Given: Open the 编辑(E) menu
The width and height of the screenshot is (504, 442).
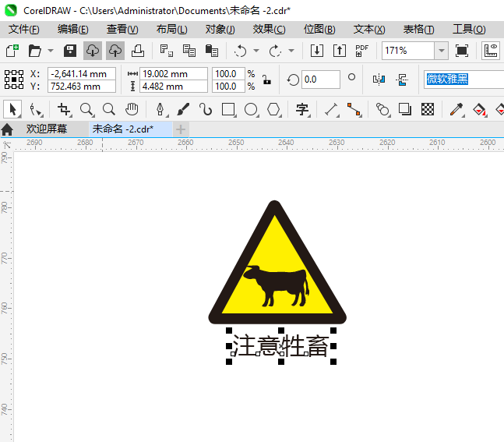Looking at the screenshot, I should (73, 30).
